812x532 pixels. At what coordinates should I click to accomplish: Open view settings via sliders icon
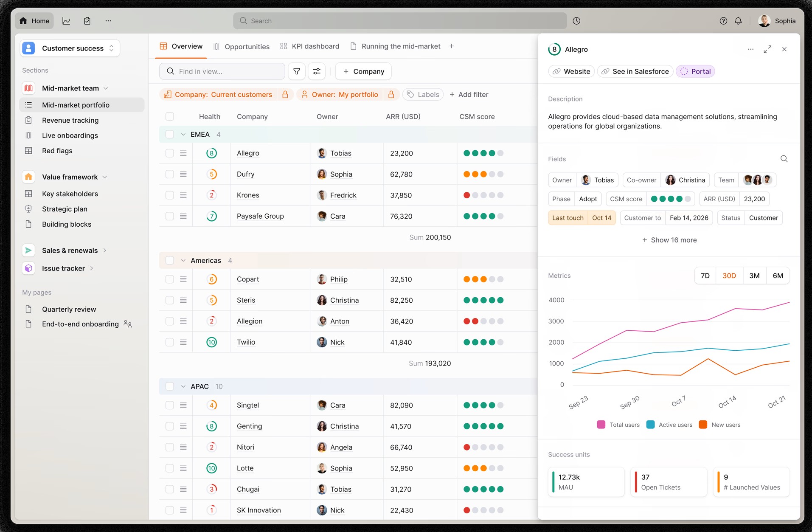tap(317, 71)
